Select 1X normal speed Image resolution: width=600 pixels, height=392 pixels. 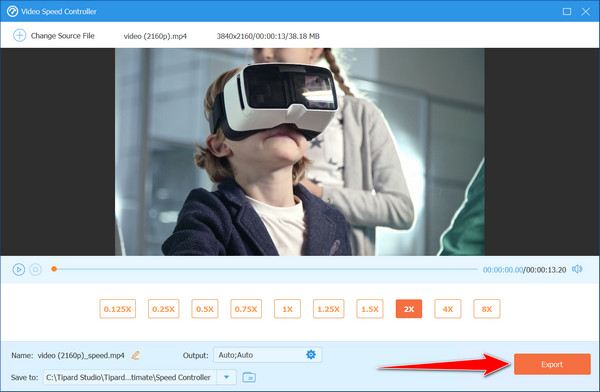[287, 309]
